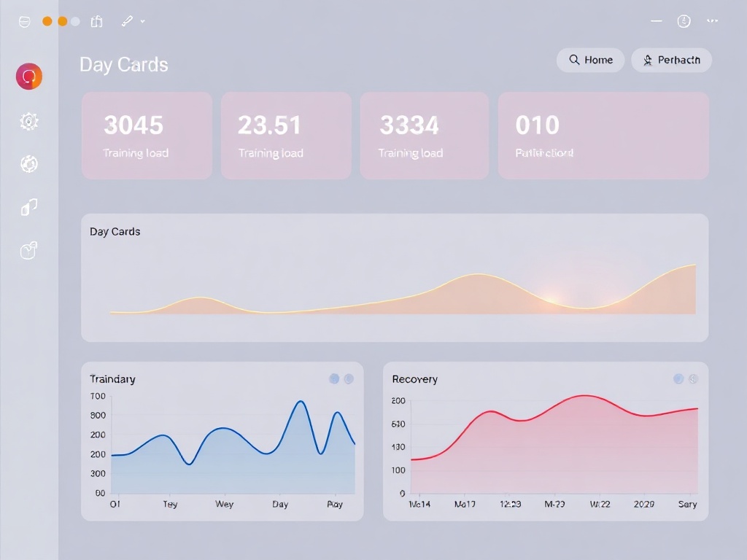Click the Day label on Traindary axis
The width and height of the screenshot is (747, 560).
click(x=280, y=505)
